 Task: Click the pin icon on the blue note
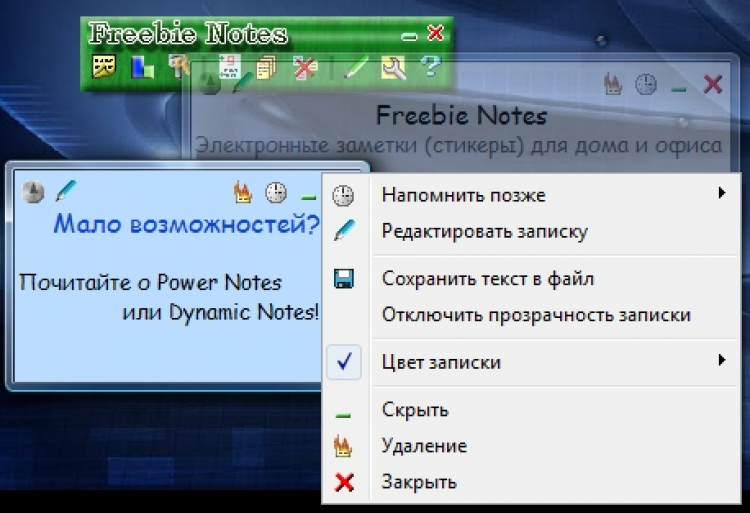pyautogui.click(x=33, y=190)
